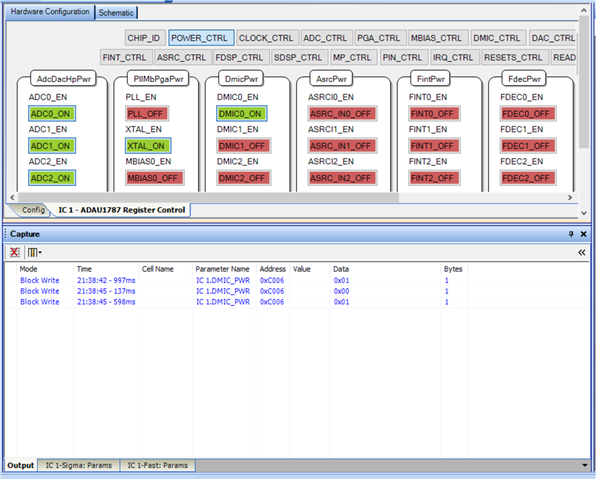596x479 pixels.
Task: Select the POWER_CTRL register tab
Action: 201,38
